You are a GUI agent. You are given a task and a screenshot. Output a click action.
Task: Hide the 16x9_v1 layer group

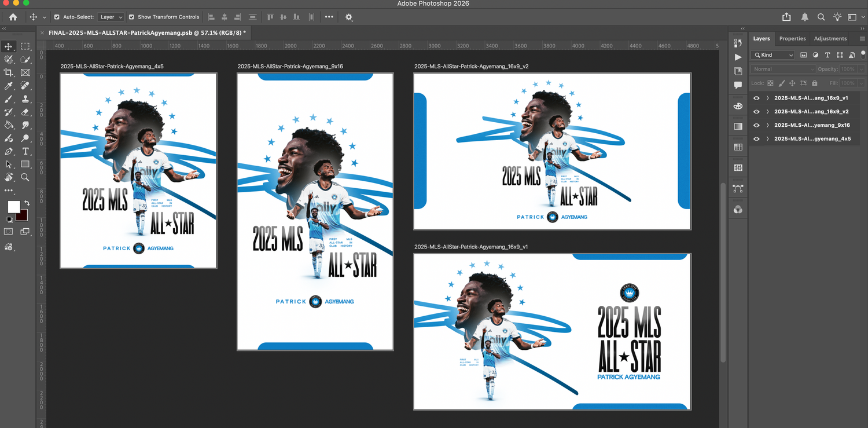(x=756, y=98)
